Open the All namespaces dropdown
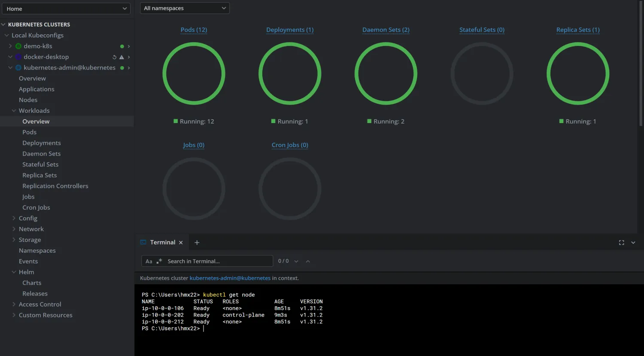644x356 pixels. click(x=185, y=8)
